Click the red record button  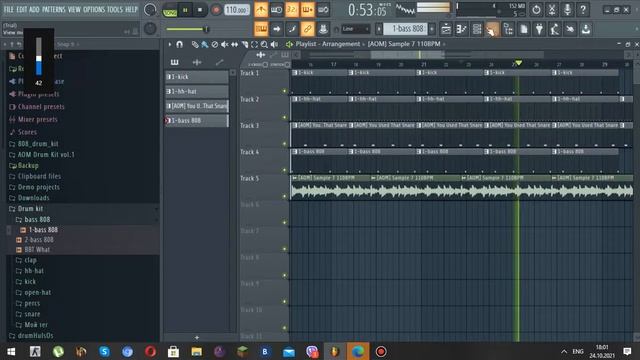coord(216,10)
